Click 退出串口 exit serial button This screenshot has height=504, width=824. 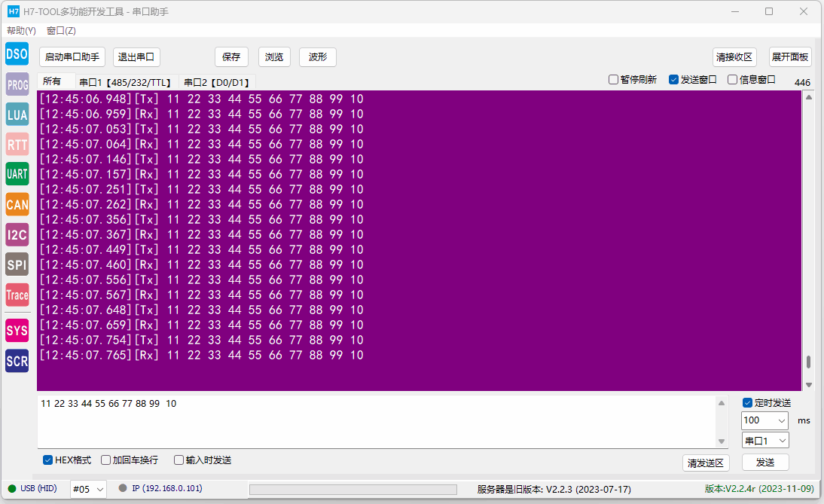click(x=136, y=57)
